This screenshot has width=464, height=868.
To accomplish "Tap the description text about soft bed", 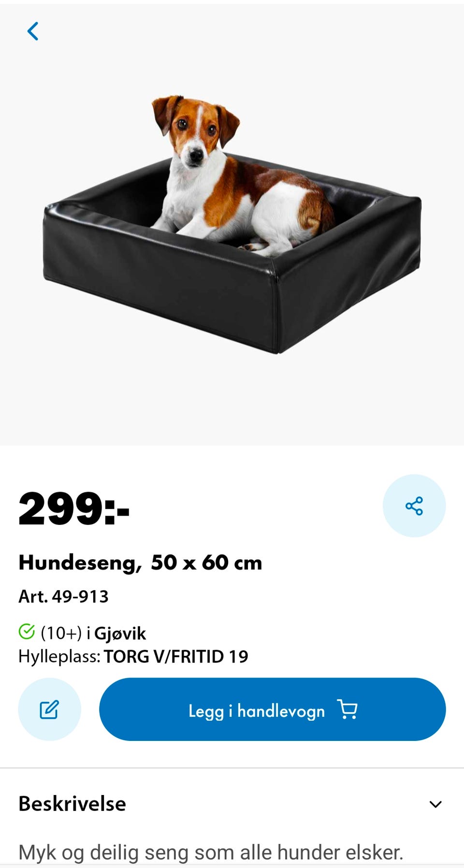I will 211,853.
